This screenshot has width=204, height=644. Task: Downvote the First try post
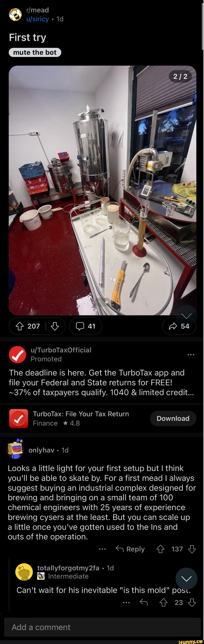(55, 326)
